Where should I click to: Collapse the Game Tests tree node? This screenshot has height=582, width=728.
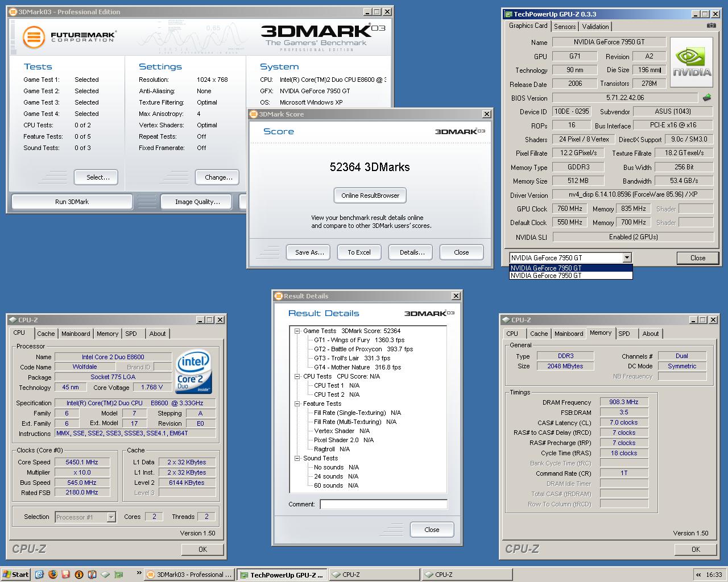pos(297,331)
